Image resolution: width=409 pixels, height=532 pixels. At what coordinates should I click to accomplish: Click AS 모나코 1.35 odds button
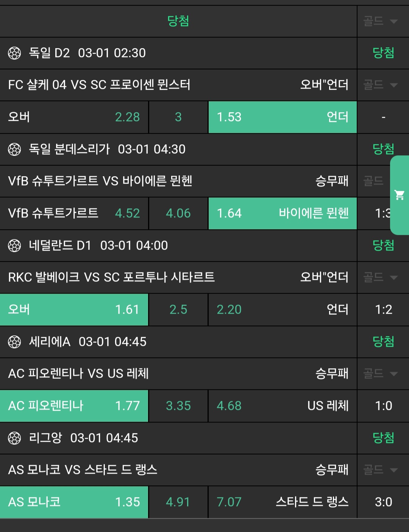point(74,502)
